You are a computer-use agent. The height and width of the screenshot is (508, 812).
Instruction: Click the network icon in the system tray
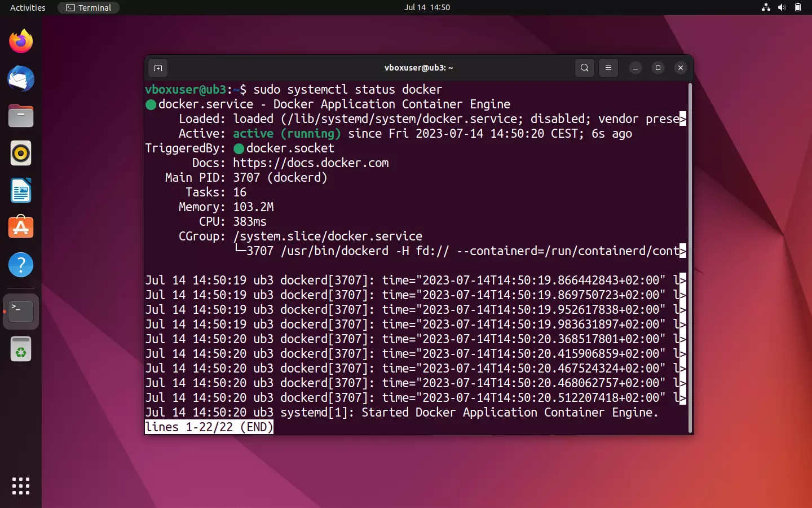point(765,7)
